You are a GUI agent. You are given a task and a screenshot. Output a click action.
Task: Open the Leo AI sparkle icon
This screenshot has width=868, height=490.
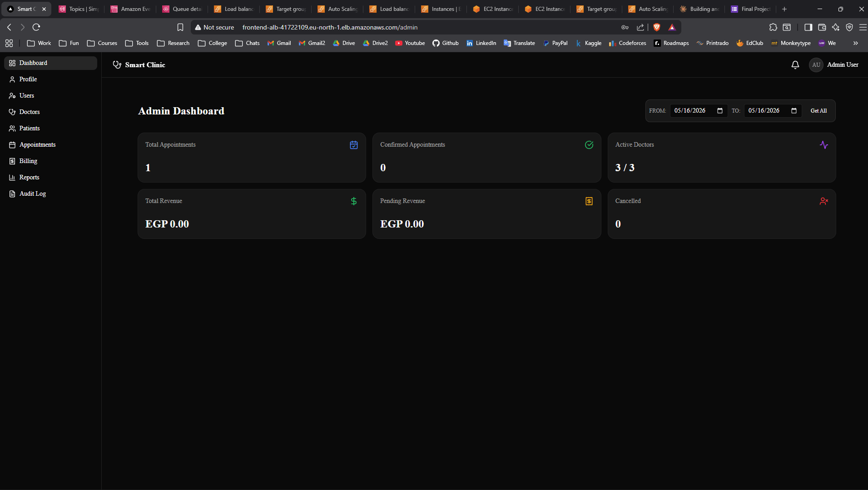click(x=835, y=27)
